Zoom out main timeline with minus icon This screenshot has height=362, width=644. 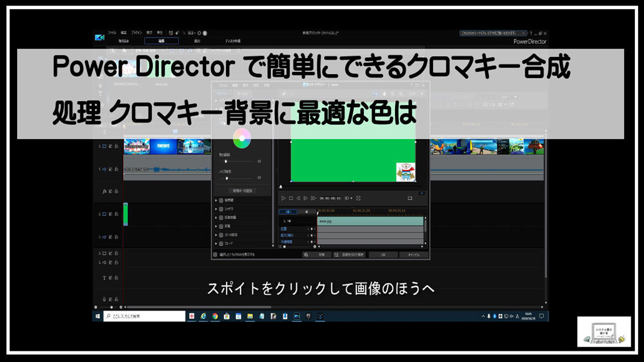point(96,307)
